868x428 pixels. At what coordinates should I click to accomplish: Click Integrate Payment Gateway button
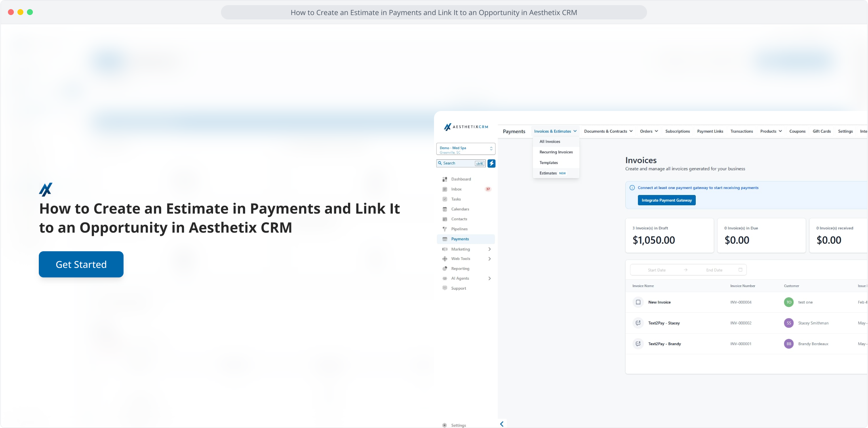[x=666, y=201]
